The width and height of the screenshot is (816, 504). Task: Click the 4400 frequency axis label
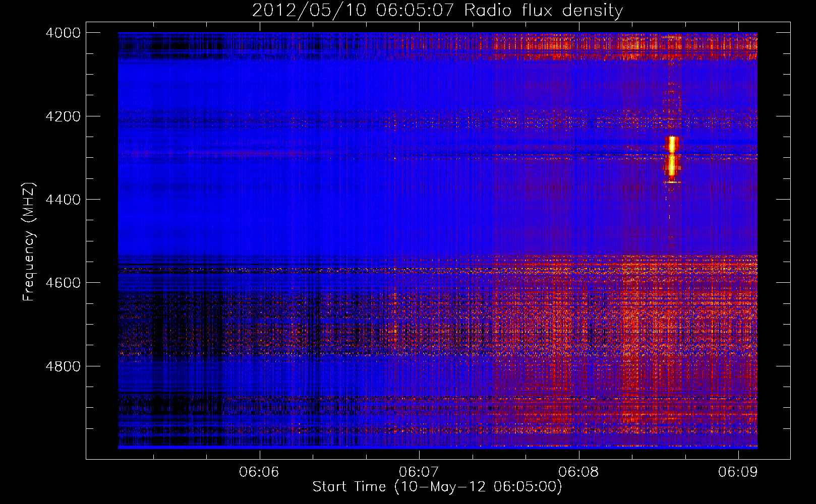pyautogui.click(x=63, y=200)
